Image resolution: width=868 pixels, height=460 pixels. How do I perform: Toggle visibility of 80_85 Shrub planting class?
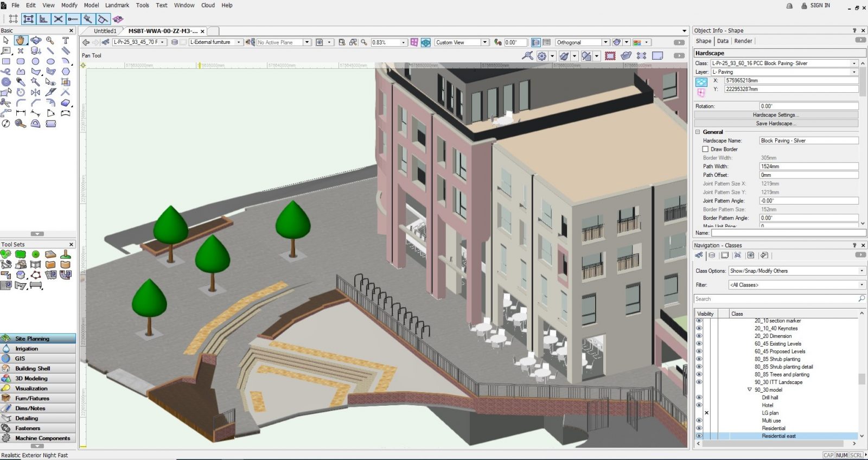pyautogui.click(x=699, y=359)
